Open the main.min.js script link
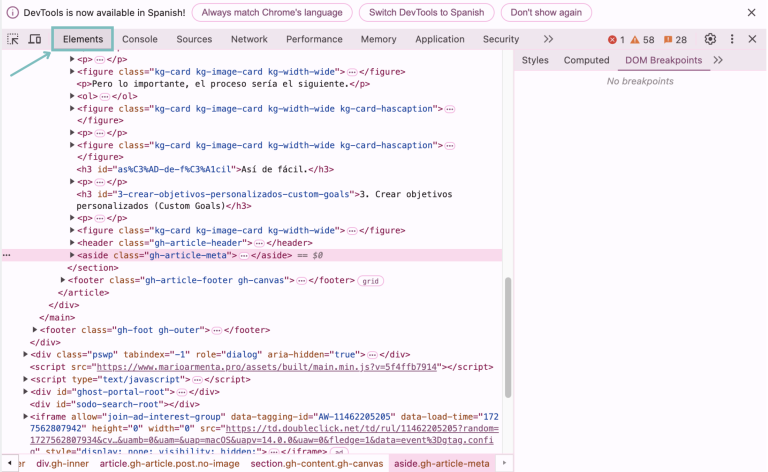Image resolution: width=768 pixels, height=472 pixels. (266, 367)
